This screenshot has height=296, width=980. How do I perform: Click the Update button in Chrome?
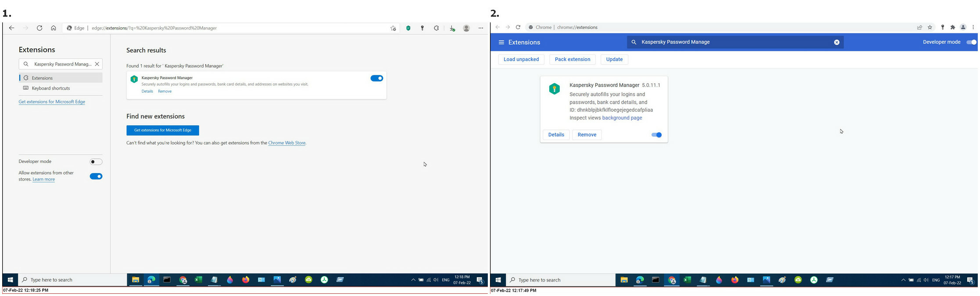[x=614, y=59]
